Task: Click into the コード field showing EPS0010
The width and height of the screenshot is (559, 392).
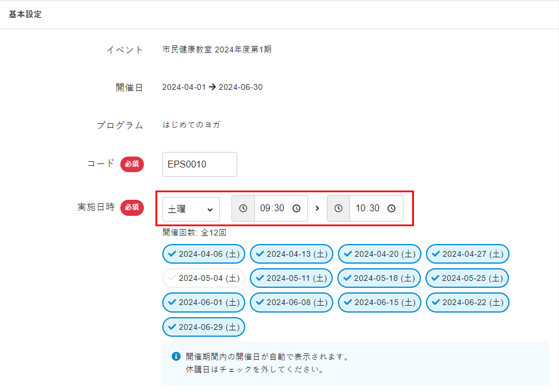Action: click(x=200, y=164)
